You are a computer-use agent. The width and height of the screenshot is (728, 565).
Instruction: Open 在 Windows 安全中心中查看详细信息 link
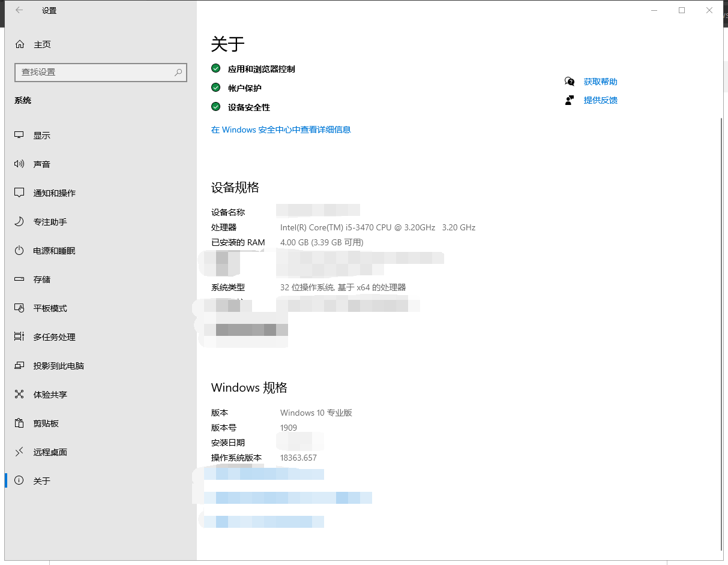coord(281,130)
